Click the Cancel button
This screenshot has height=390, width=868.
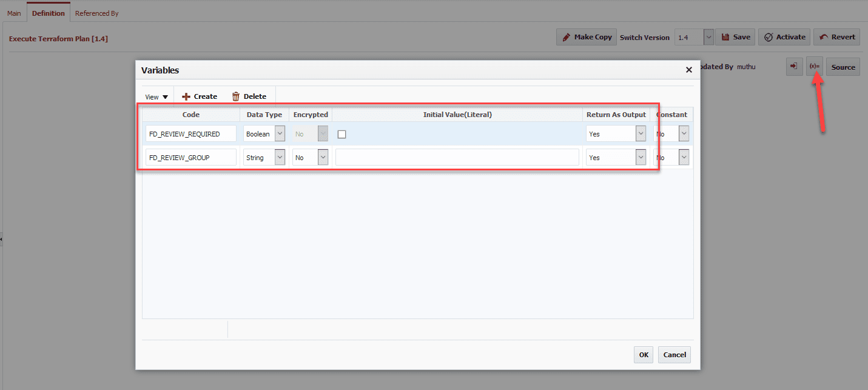(x=675, y=355)
